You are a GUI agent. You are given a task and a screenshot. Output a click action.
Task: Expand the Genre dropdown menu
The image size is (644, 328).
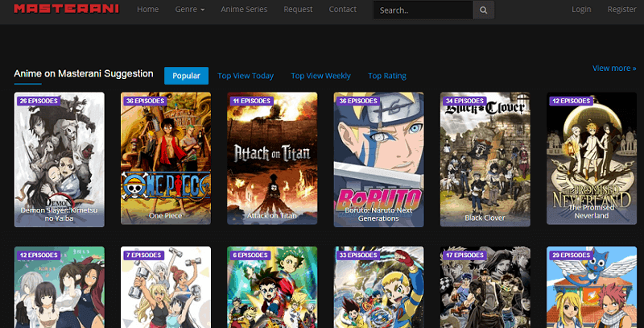189,10
